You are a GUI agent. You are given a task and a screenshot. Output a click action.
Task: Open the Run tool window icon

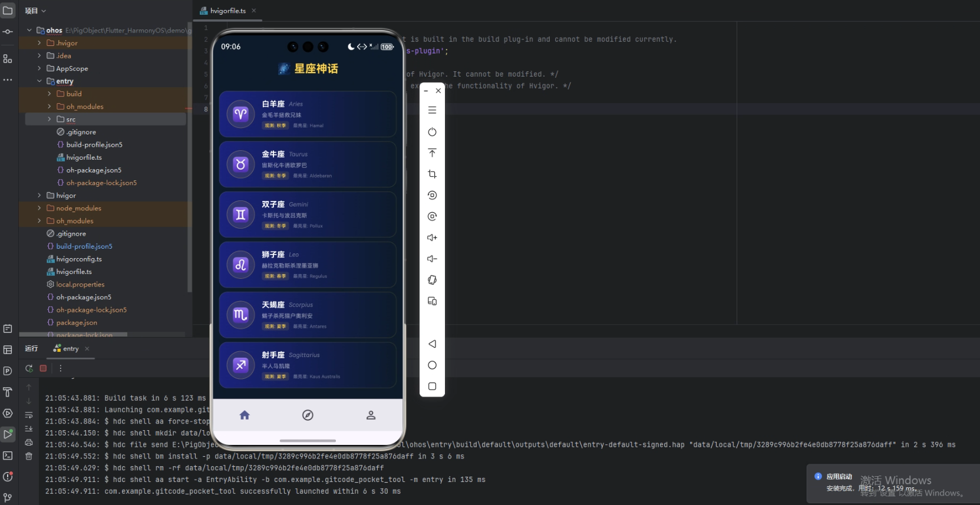(x=8, y=434)
